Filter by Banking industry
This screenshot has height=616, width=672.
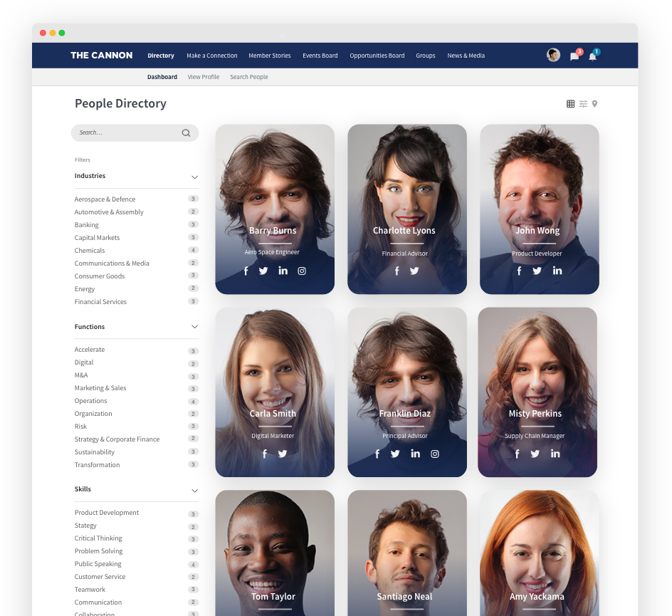click(87, 225)
